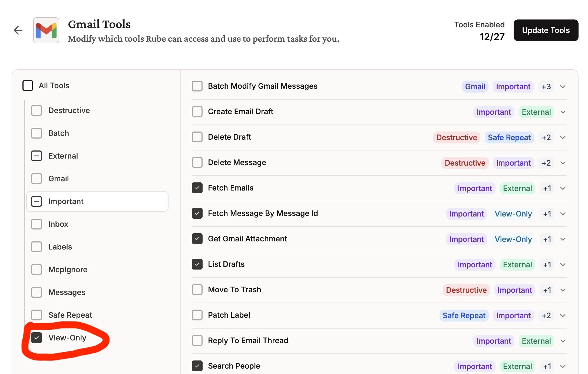Select the Create Email Draft checkbox
Viewport: 588px width, 374px height.
197,111
